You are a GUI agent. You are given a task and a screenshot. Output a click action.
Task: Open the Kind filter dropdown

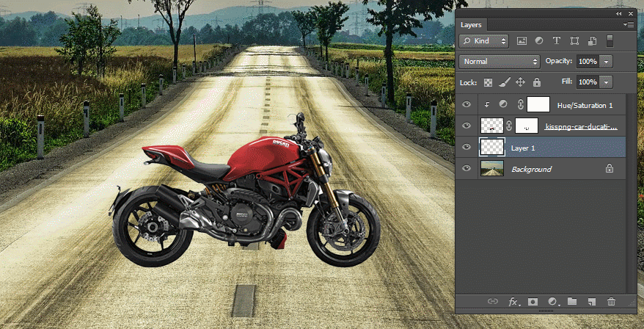[x=484, y=40]
